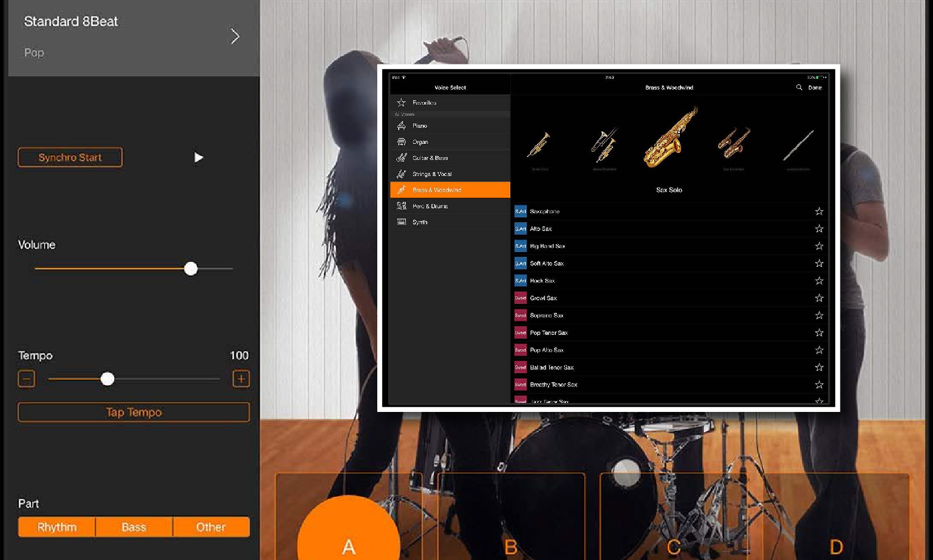Click the Synchro Start button

click(x=70, y=158)
